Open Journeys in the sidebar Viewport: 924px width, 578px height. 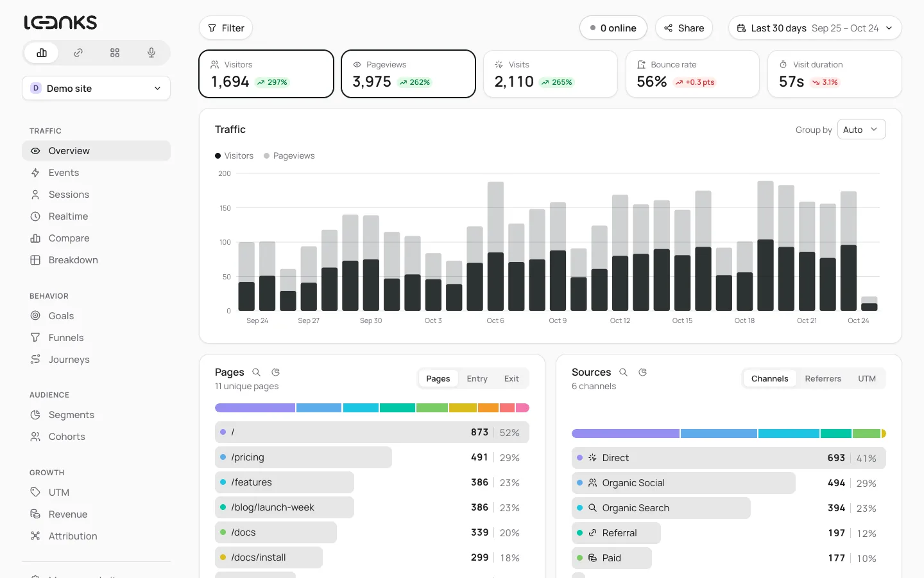click(96, 360)
